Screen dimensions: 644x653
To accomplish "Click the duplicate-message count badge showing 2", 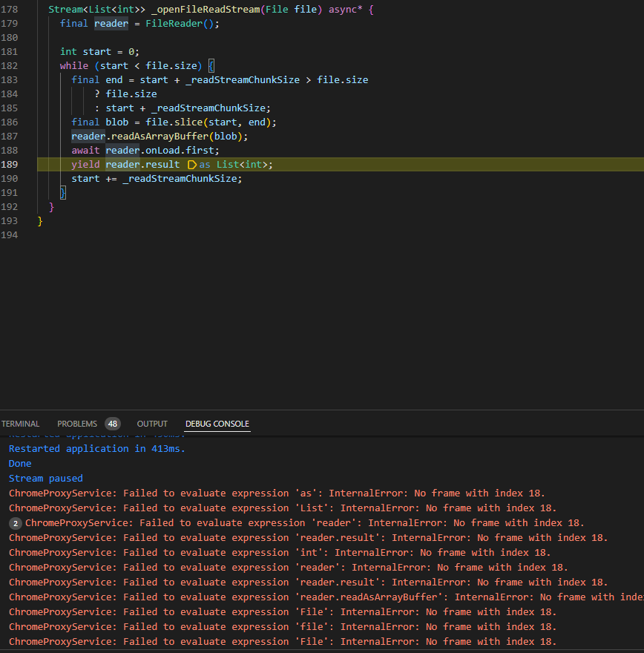I will point(15,522).
